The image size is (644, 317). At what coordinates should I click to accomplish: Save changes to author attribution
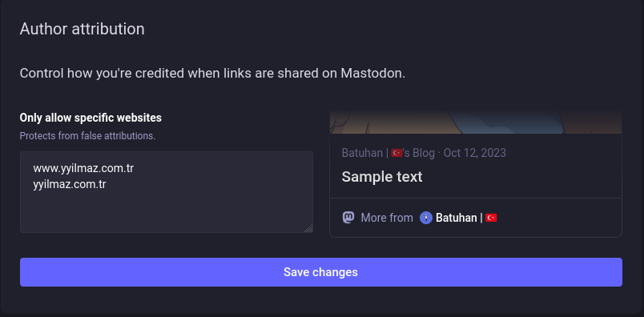320,272
